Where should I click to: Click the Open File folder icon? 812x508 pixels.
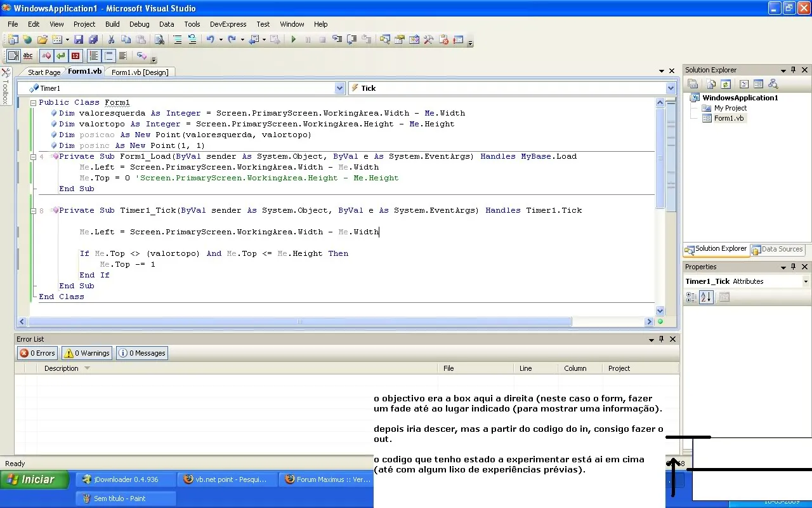(x=42, y=39)
